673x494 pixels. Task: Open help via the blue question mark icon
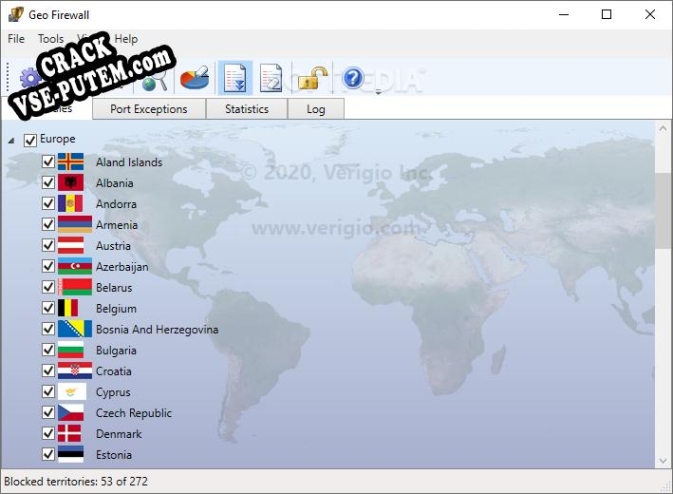353,78
